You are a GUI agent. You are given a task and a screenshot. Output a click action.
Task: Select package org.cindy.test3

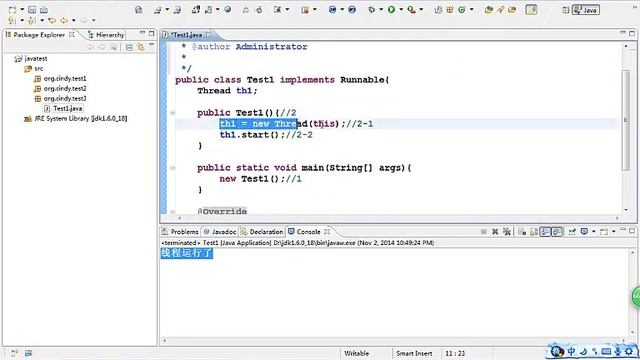point(60,98)
